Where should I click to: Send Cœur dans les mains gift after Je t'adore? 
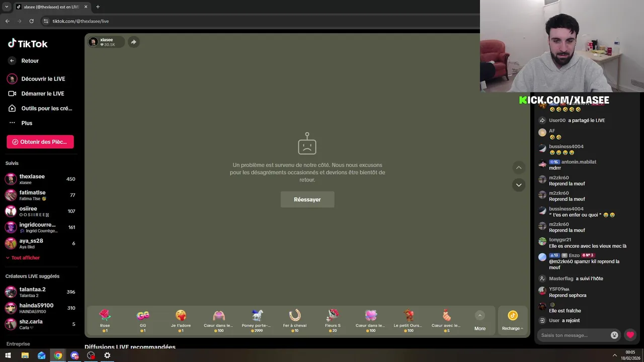pyautogui.click(x=218, y=320)
